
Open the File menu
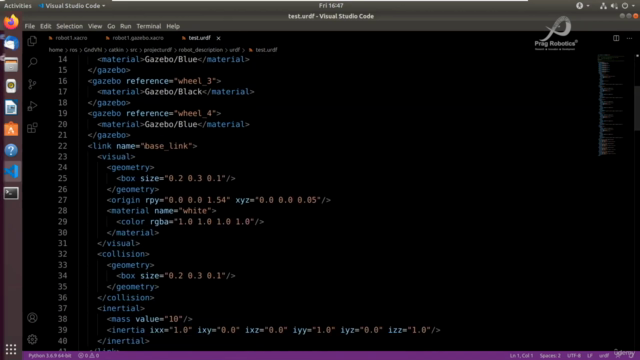(x=30, y=26)
